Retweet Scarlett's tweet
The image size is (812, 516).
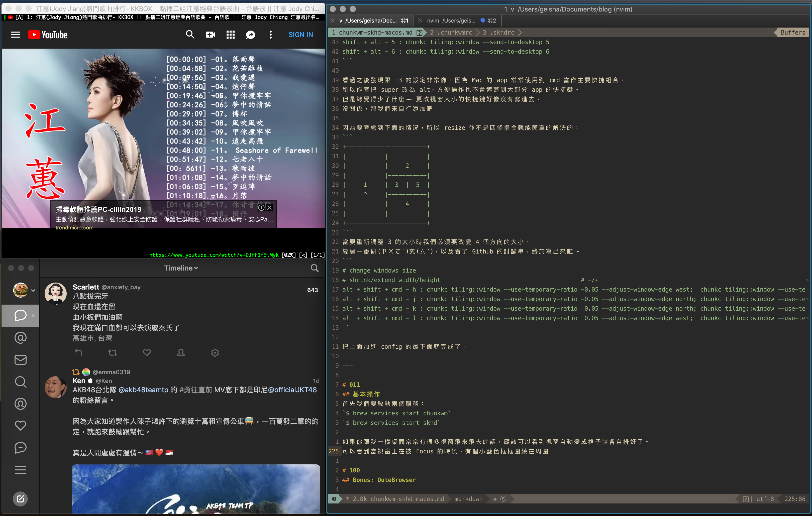(x=113, y=352)
